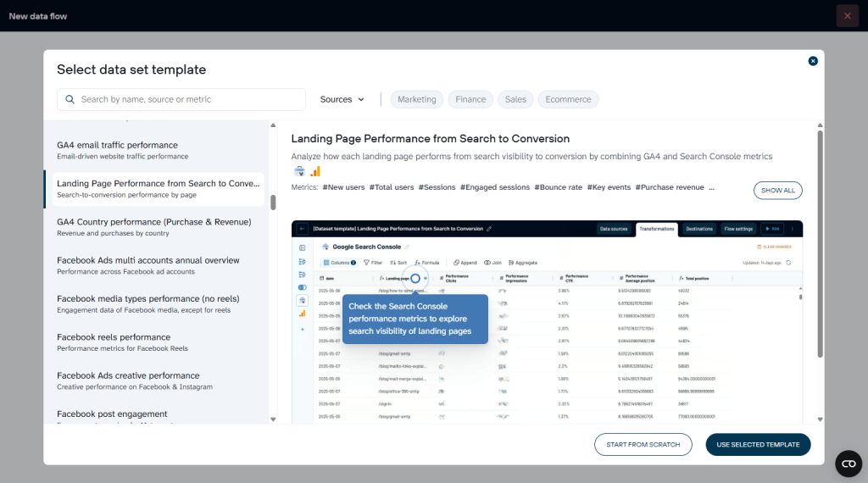Close the New data flow panel with the top X
This screenshot has height=483, width=868.
(x=847, y=16)
